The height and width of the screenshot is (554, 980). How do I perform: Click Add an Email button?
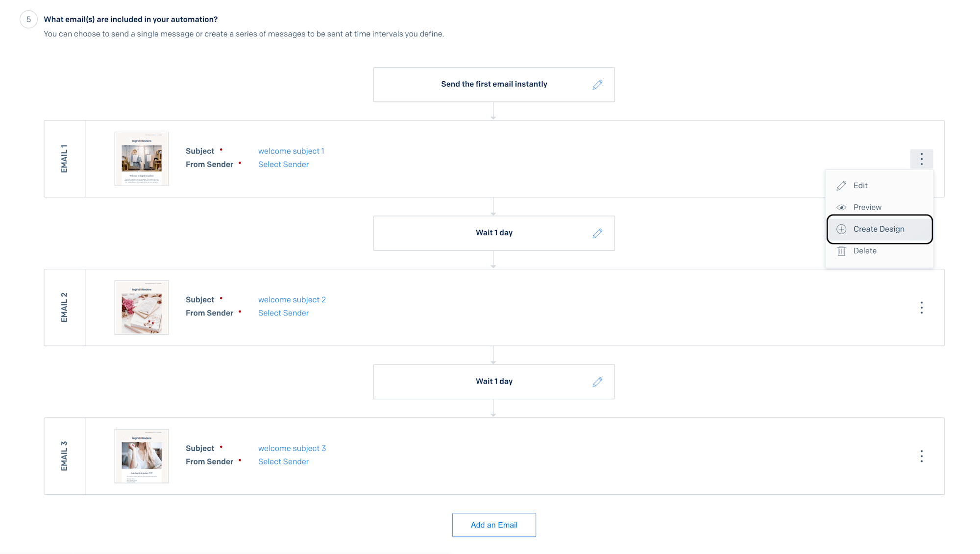coord(494,525)
